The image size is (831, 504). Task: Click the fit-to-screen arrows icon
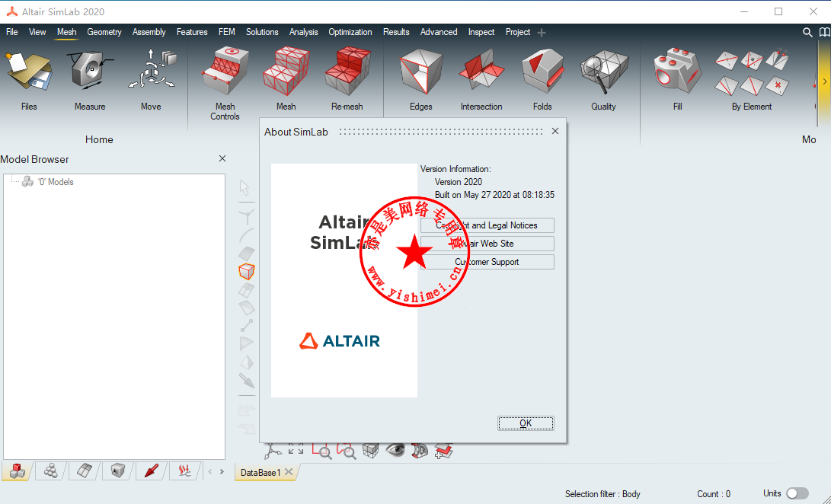click(x=296, y=449)
